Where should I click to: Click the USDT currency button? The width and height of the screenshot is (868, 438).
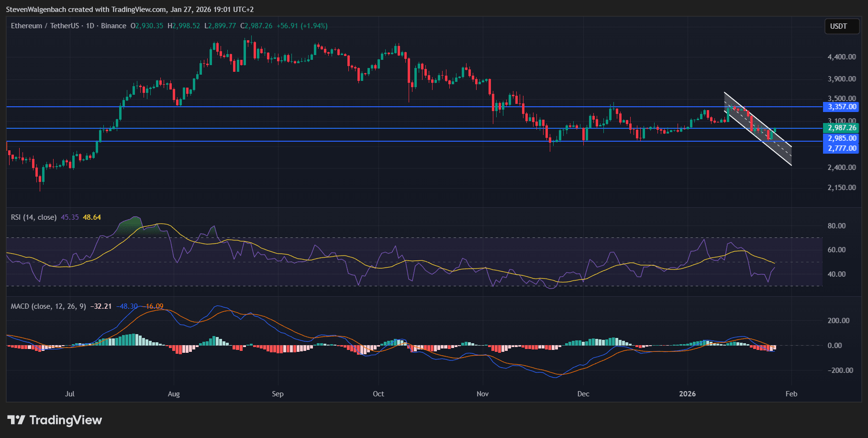click(842, 26)
